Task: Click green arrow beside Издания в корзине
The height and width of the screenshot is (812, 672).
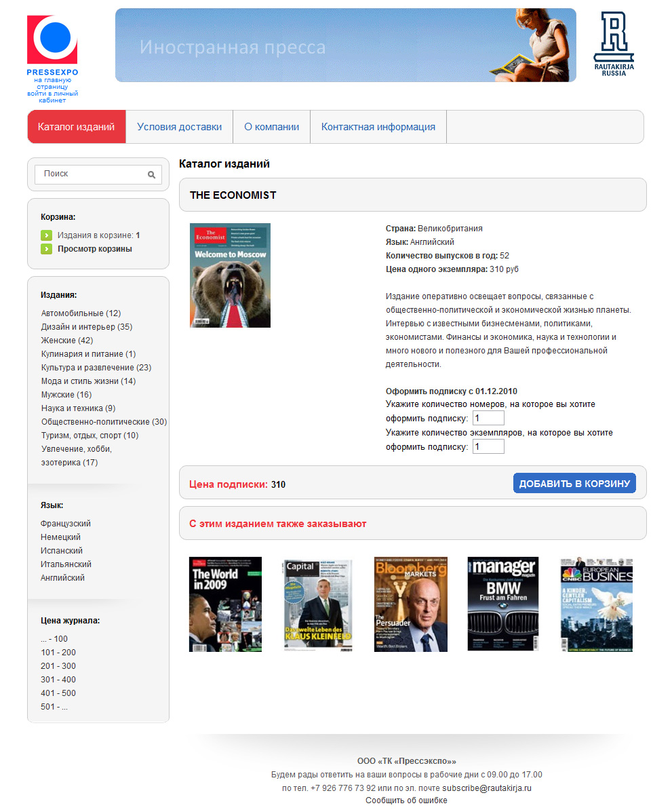Action: [x=46, y=235]
